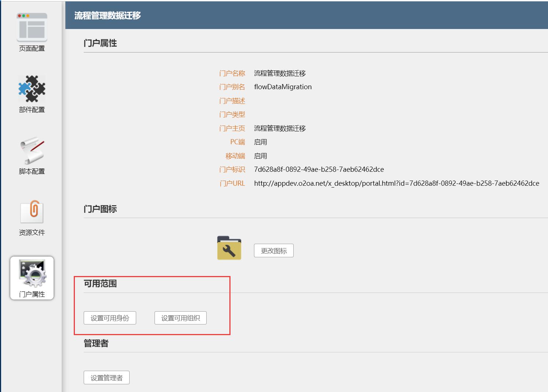
Task: Click the flowDataMigration alias value
Action: coord(283,87)
